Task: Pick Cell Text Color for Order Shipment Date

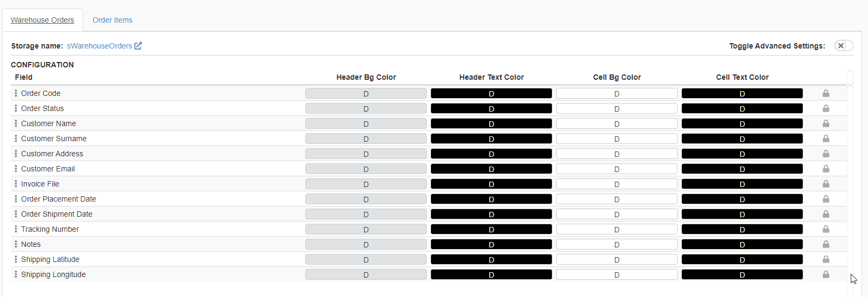Action: (x=742, y=214)
